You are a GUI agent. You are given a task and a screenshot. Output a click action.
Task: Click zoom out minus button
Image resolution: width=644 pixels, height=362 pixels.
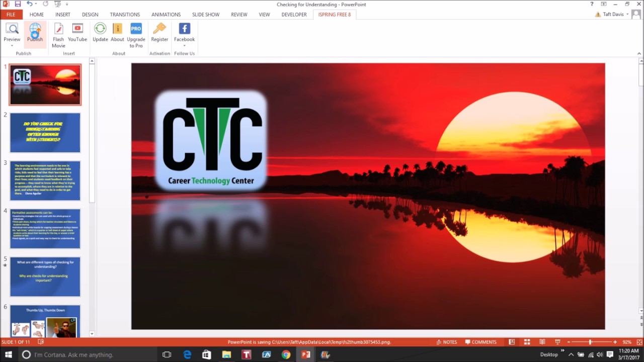pyautogui.click(x=569, y=342)
